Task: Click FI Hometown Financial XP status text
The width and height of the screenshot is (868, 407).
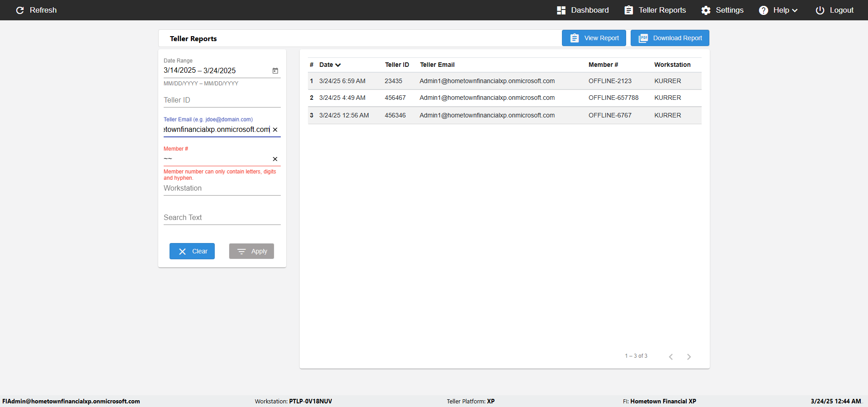Action: 659,401
